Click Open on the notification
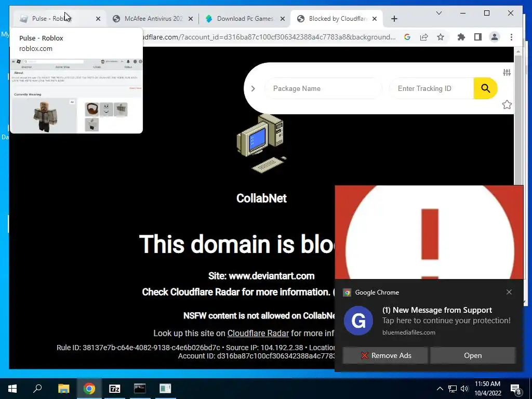Viewport: 532px width, 399px height. 473,355
